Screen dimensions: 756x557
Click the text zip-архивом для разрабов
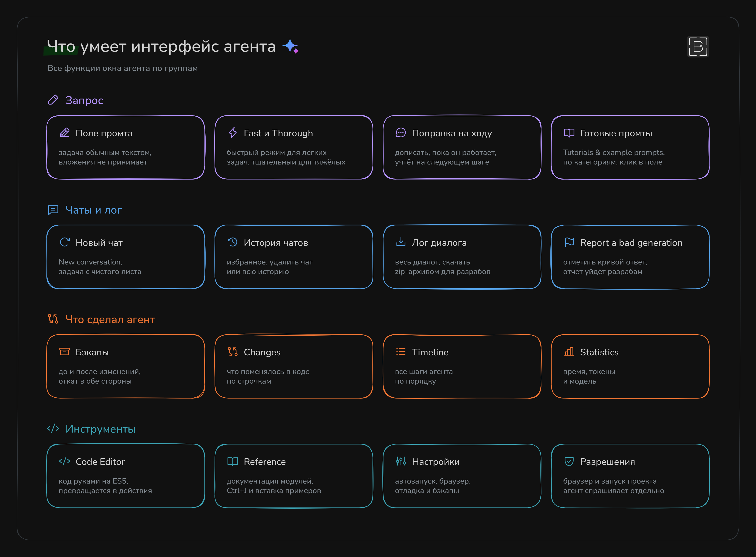pos(443,271)
